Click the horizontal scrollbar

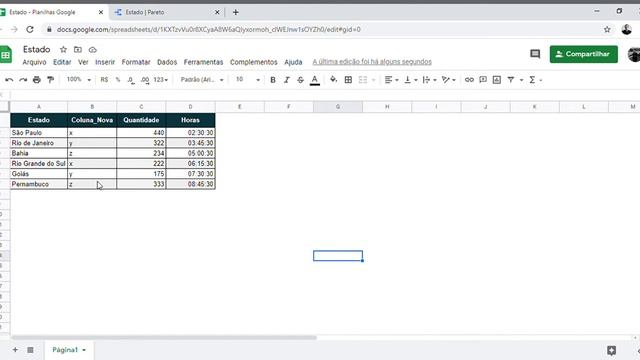(163, 338)
